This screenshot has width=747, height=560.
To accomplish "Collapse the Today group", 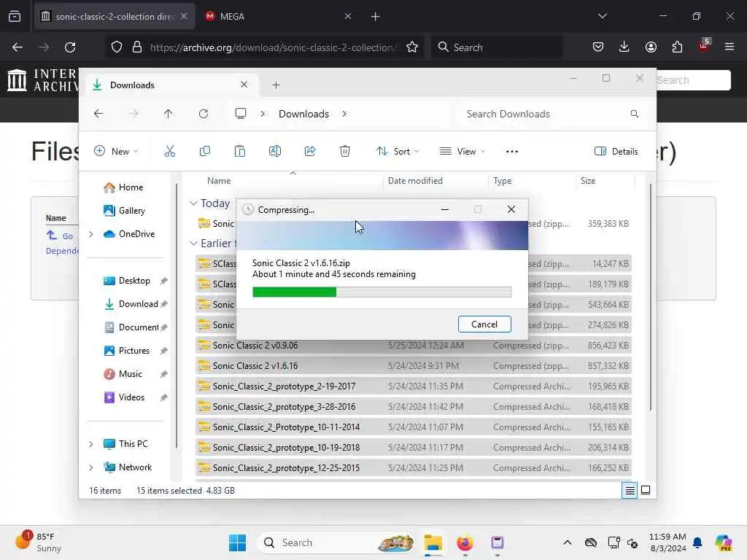I will click(193, 203).
